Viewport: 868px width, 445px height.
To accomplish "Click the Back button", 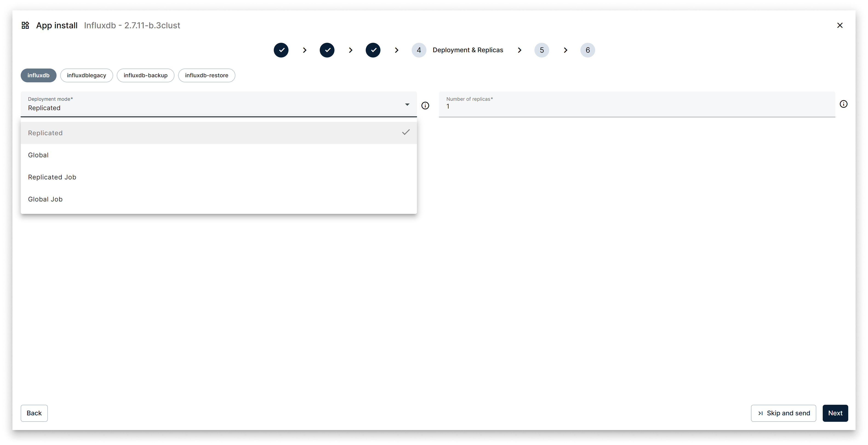I will tap(34, 413).
